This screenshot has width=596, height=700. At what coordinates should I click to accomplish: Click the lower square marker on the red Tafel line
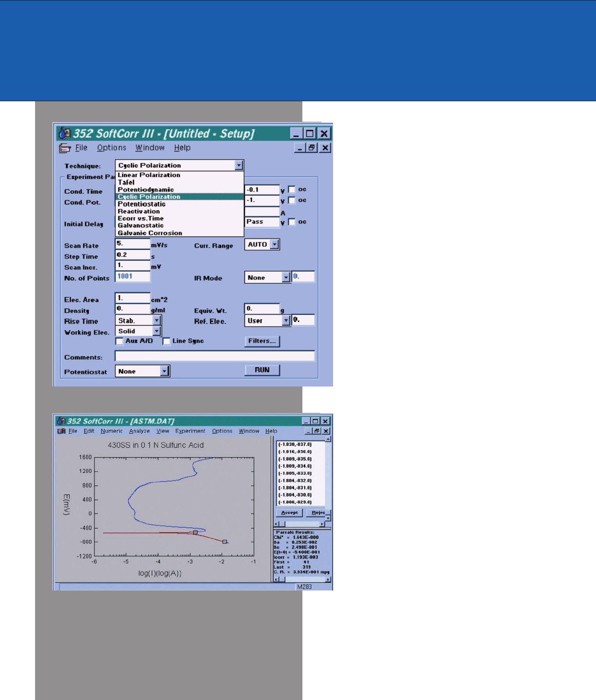pos(224,541)
